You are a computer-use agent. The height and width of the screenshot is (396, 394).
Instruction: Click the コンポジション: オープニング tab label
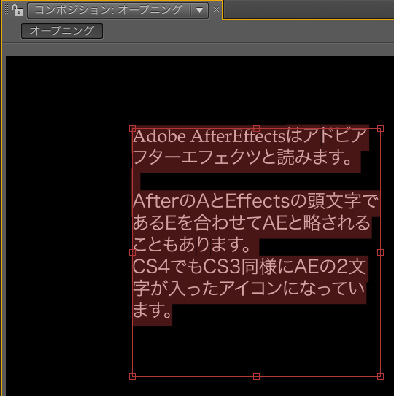click(109, 10)
